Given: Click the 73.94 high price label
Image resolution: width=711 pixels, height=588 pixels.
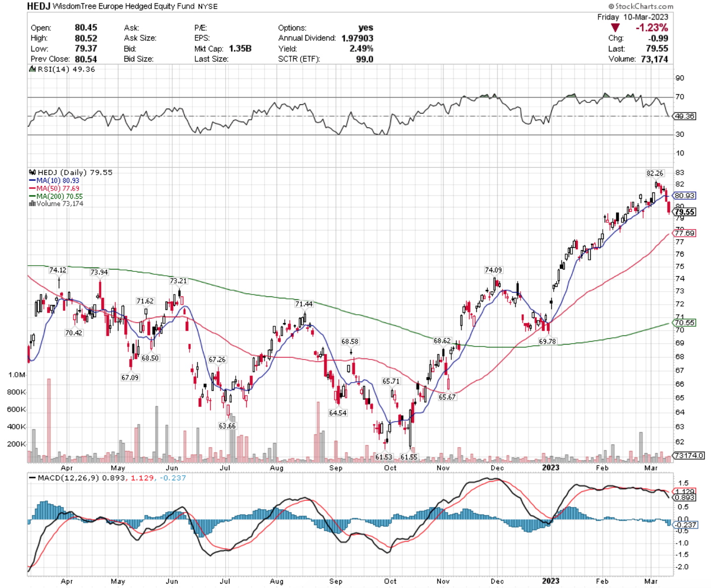Looking at the screenshot, I should 99,272.
